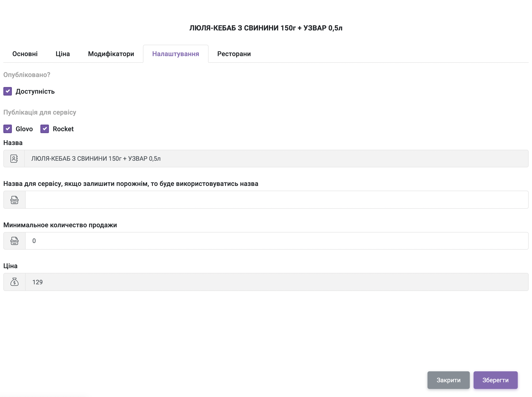Click the contact-card icon beside Назва field
532x397 pixels.
point(14,159)
